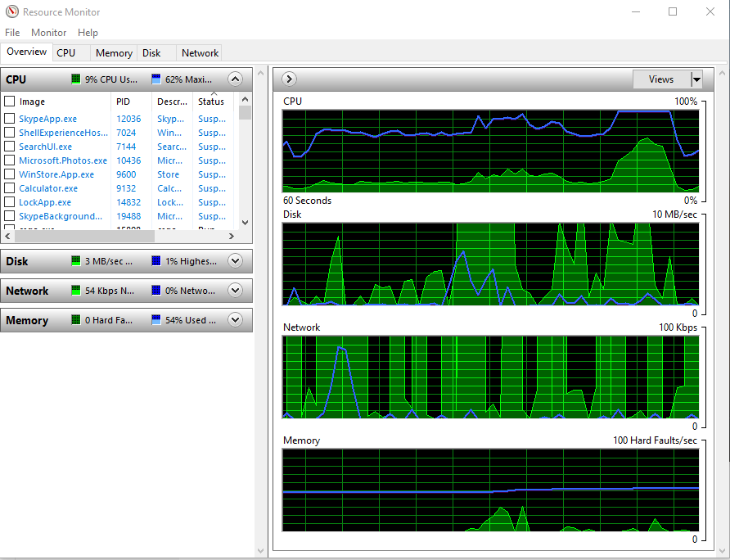Click PID value 9600
The image size is (730, 560).
126,174
